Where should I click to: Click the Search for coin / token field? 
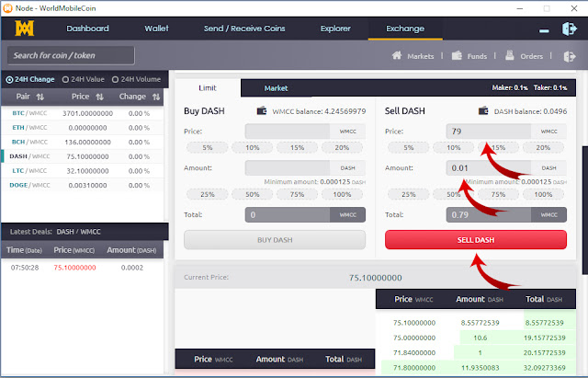pos(71,55)
